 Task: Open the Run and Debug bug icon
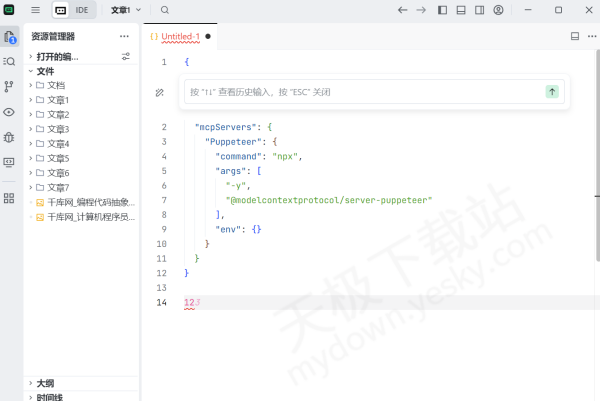(x=10, y=137)
